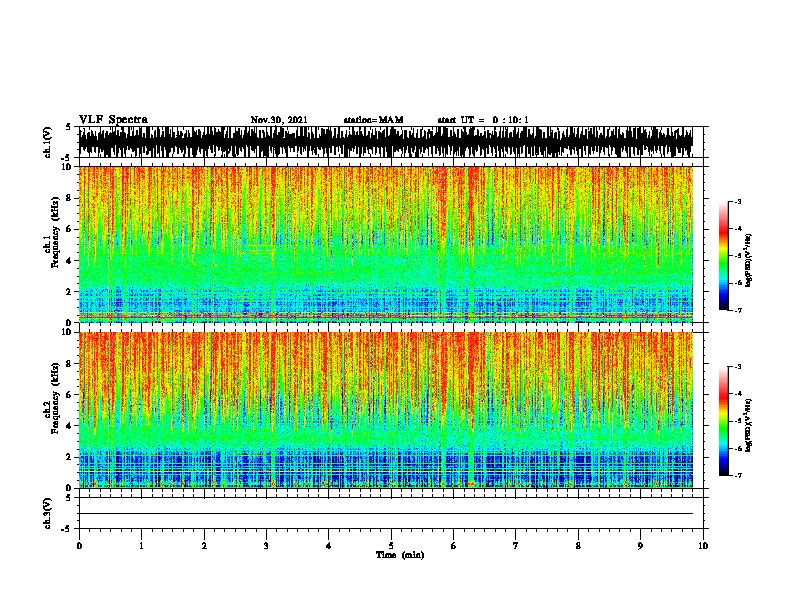This screenshot has width=792, height=612.
Task: Click the "-7" label on ch.1 colorbar
Action: pyautogui.click(x=738, y=310)
